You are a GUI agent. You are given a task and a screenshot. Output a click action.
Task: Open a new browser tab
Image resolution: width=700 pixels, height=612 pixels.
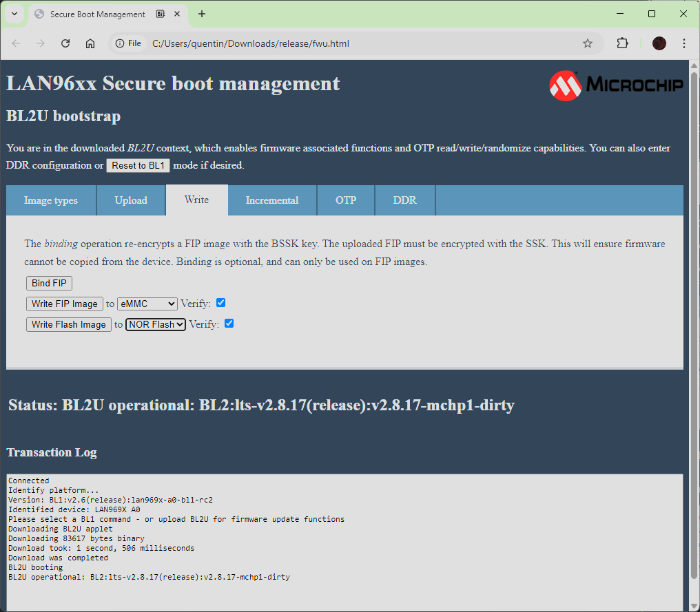[x=202, y=14]
